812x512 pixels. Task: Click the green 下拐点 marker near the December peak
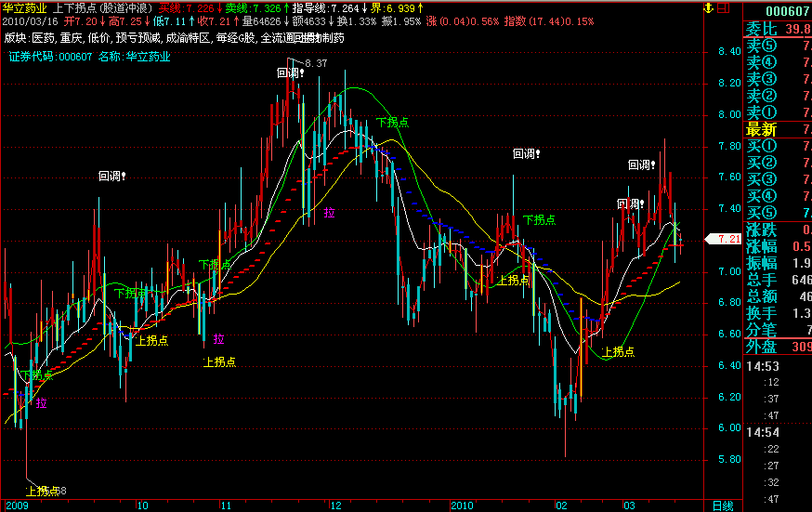coord(392,122)
